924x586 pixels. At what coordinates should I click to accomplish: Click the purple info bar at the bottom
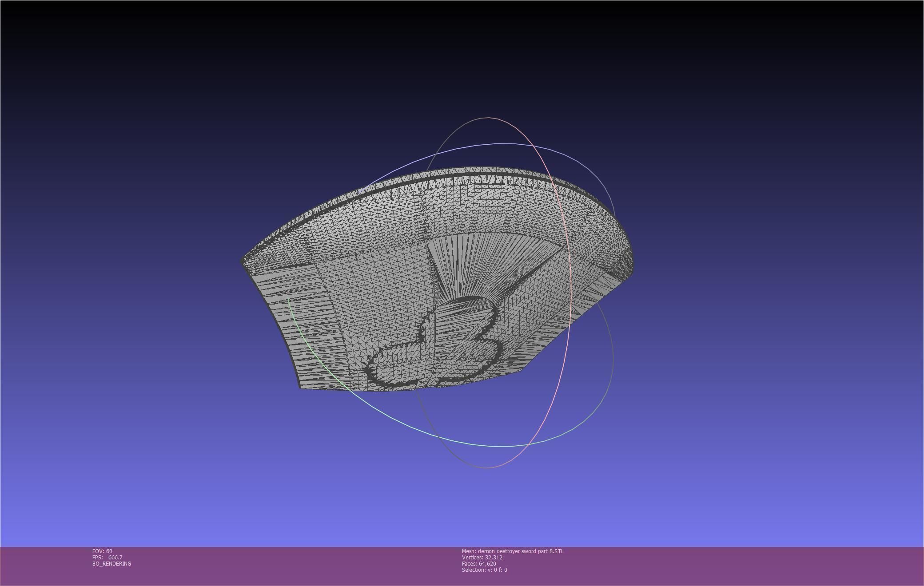point(711,566)
